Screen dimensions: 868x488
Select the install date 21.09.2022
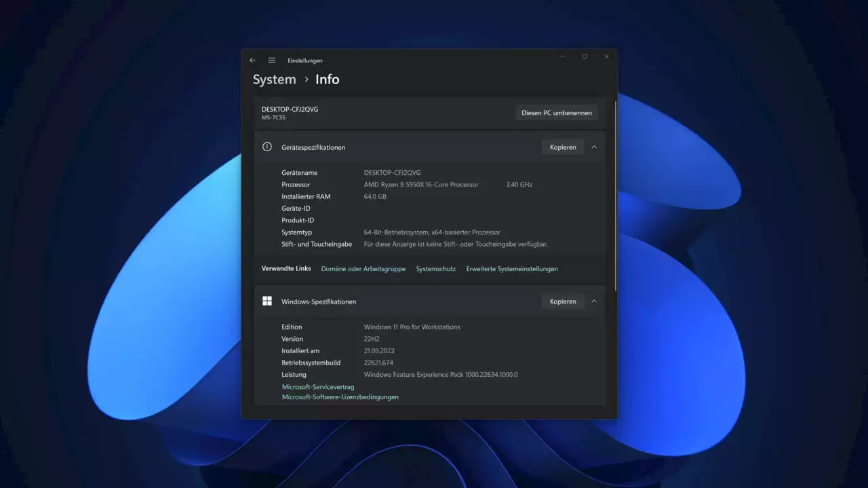click(379, 351)
